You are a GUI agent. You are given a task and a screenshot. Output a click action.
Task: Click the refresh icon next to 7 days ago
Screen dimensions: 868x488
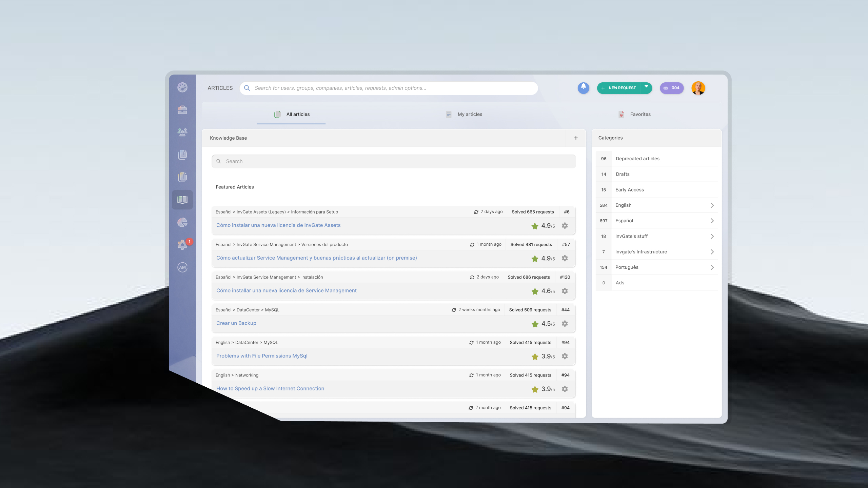click(476, 212)
